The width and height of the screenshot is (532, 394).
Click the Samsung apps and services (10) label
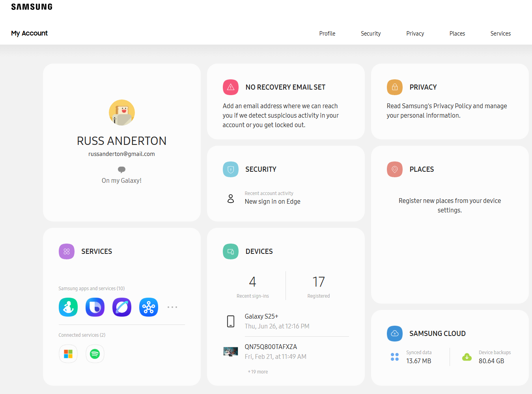(91, 289)
